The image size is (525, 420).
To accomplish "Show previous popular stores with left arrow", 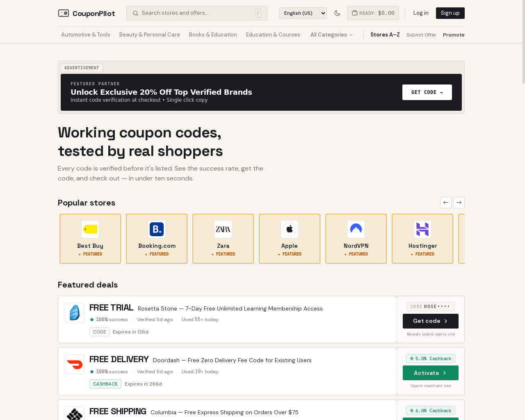I will pyautogui.click(x=446, y=203).
